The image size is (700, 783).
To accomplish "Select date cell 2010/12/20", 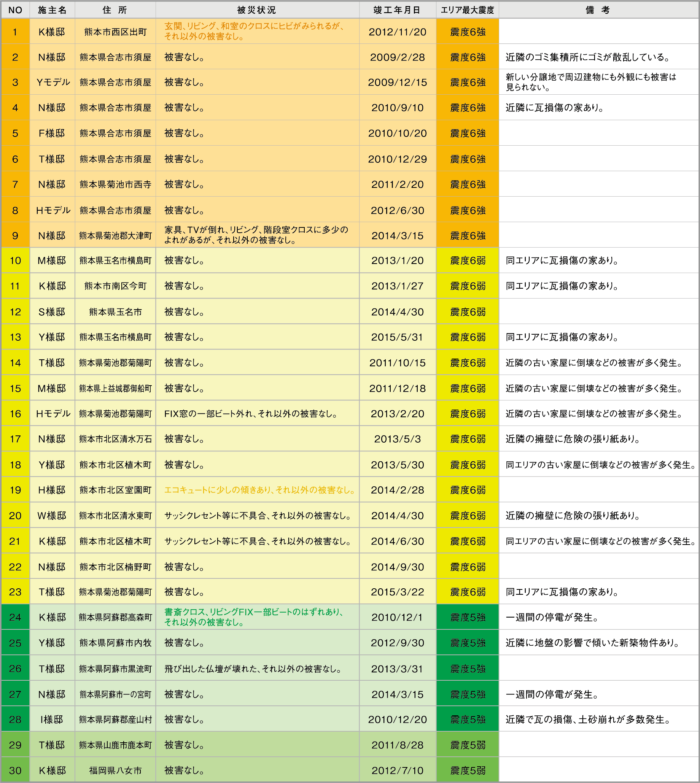I will (397, 719).
